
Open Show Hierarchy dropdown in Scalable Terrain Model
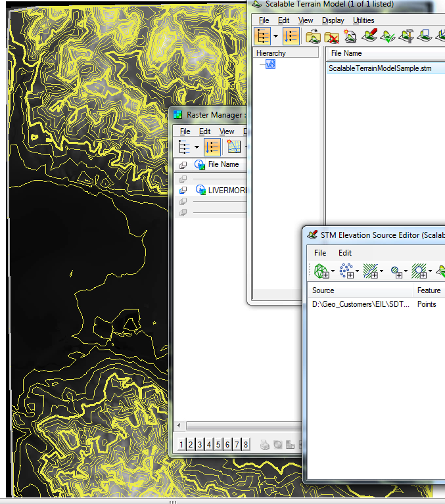(x=275, y=36)
